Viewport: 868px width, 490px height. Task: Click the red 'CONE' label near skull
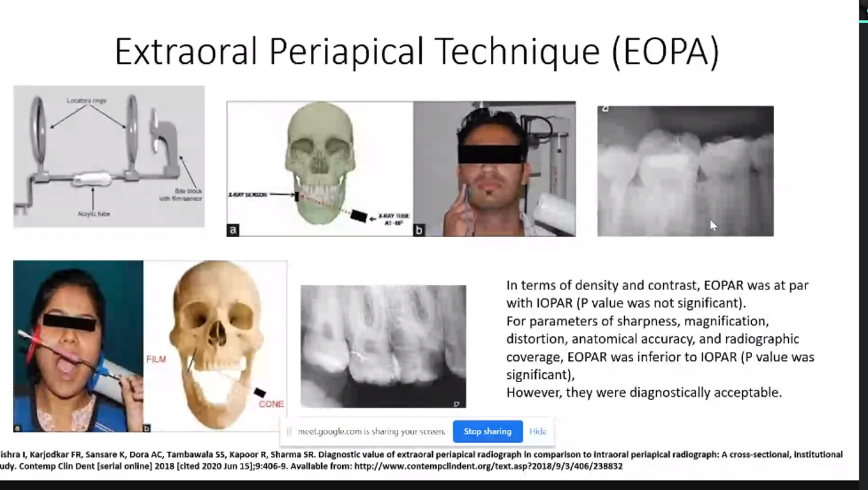click(271, 404)
